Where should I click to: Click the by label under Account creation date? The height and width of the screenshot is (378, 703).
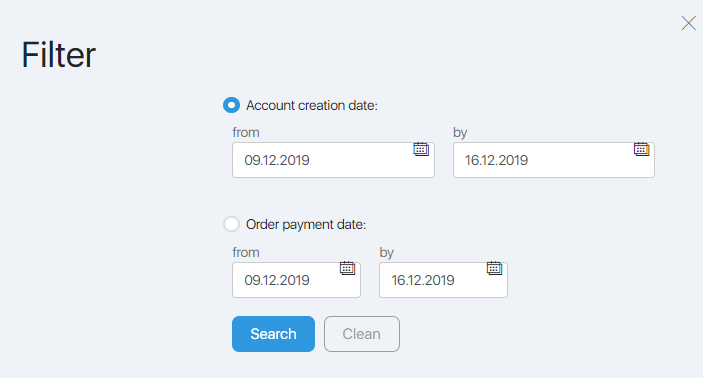[x=460, y=133]
